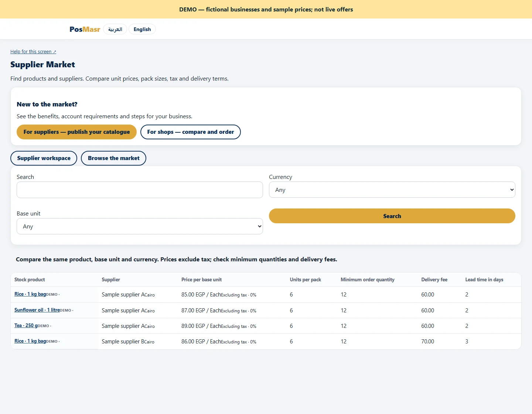Screen dimensions: 532x414
Task: Click the lead time value 3
Action: (x=467, y=342)
